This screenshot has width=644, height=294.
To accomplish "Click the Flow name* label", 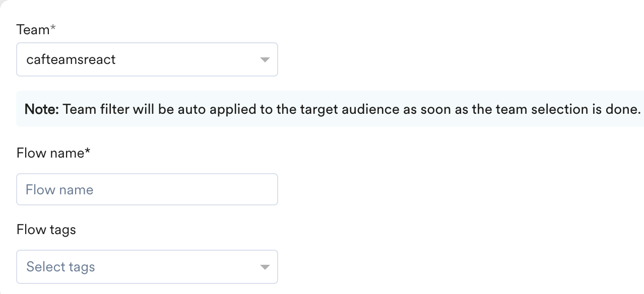I will tap(53, 153).
